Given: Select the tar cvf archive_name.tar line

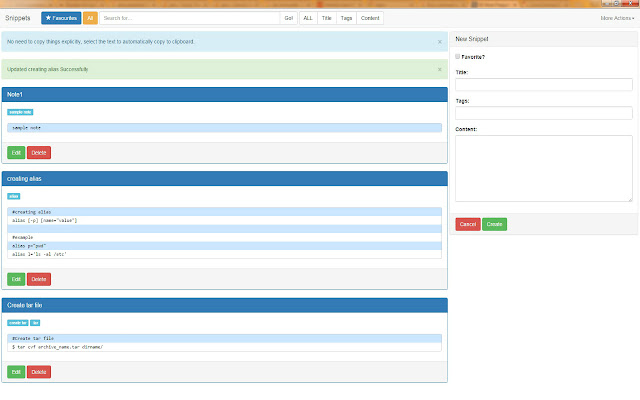Looking at the screenshot, I should [x=224, y=347].
